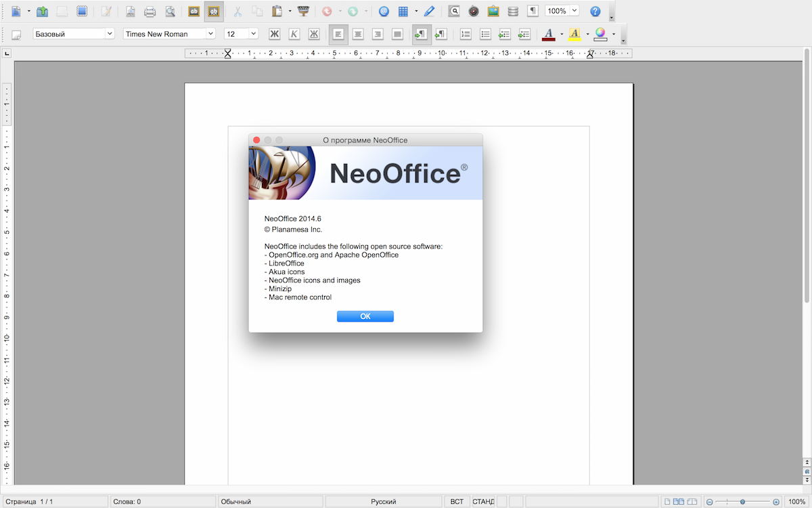The width and height of the screenshot is (812, 508).
Task: Click the Print document icon
Action: 150,12
